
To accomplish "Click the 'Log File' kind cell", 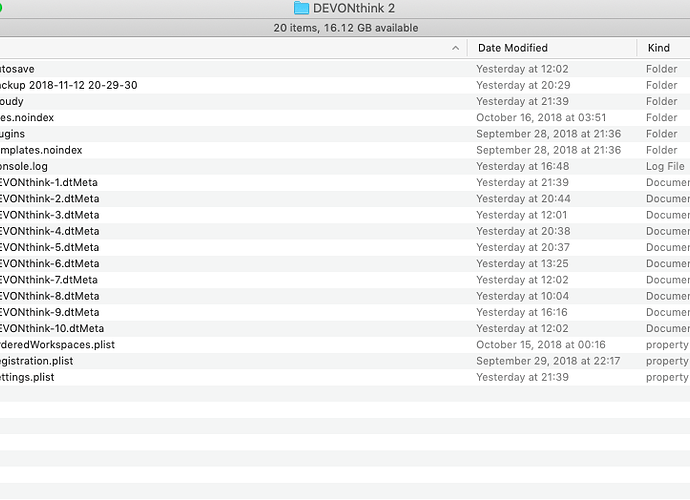I will (x=665, y=166).
